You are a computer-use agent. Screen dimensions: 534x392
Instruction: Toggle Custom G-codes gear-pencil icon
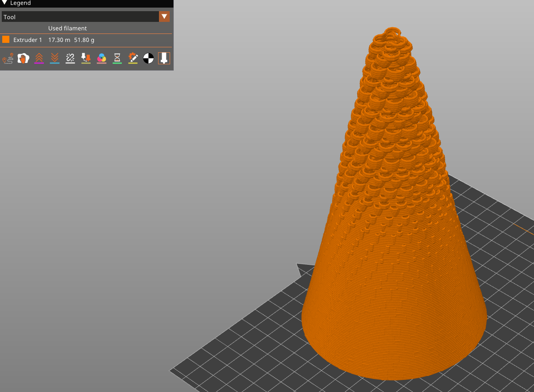(133, 58)
